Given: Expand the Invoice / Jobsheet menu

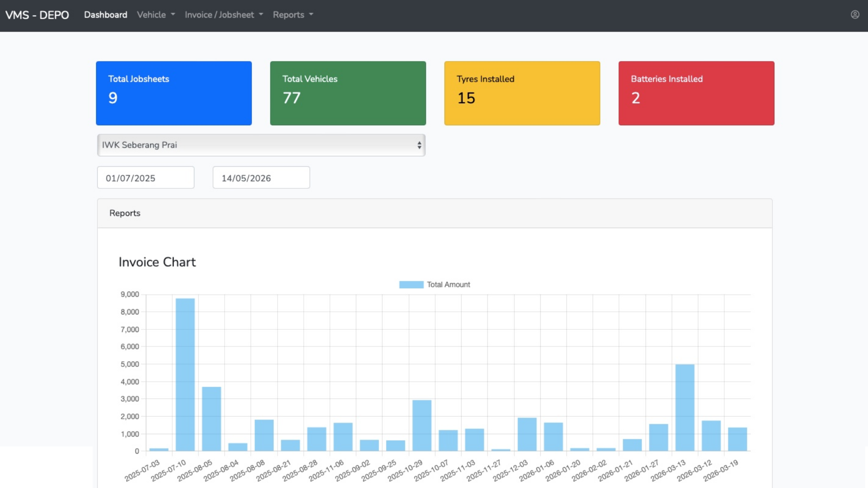Looking at the screenshot, I should click(x=224, y=15).
